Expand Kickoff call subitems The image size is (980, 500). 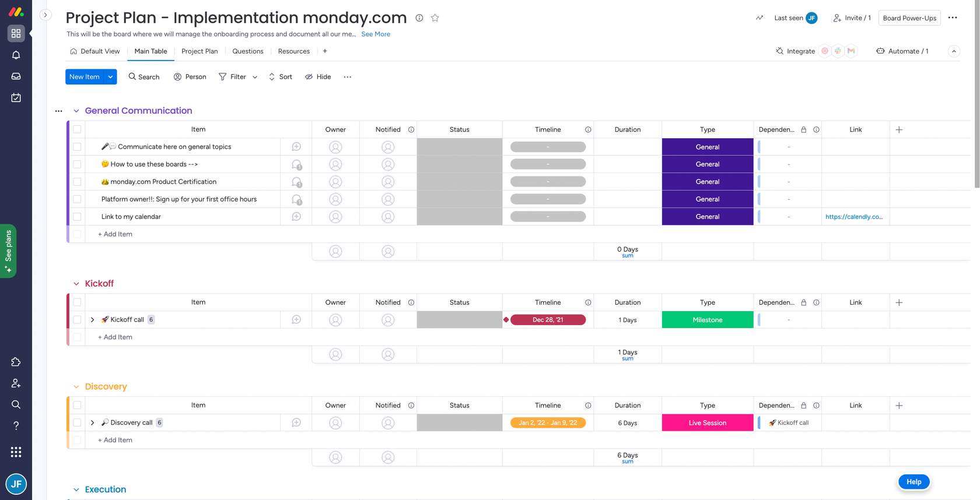(92, 320)
